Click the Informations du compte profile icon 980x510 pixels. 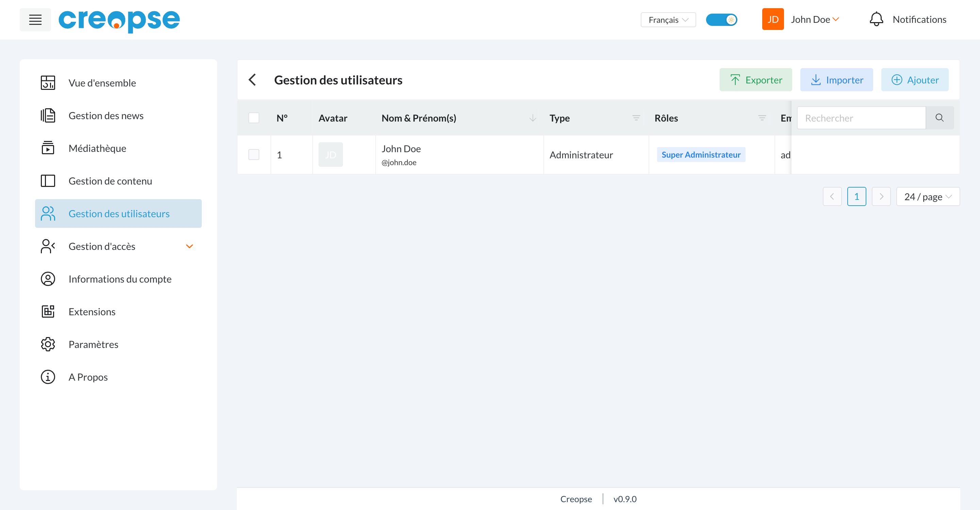(x=48, y=279)
